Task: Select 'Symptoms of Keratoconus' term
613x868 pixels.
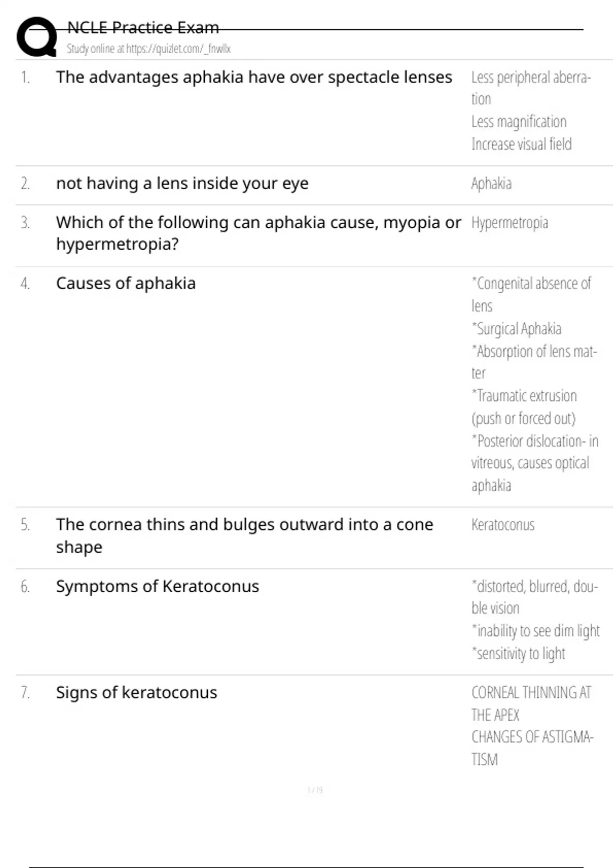Action: [157, 586]
